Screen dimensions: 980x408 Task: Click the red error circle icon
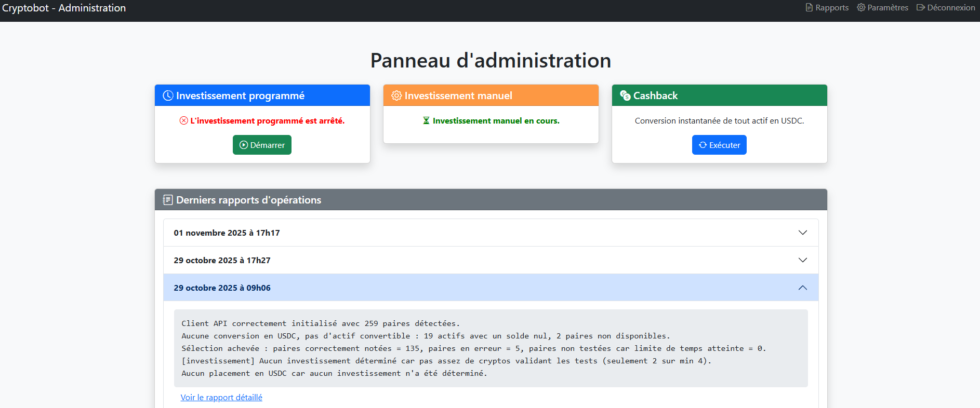[184, 121]
